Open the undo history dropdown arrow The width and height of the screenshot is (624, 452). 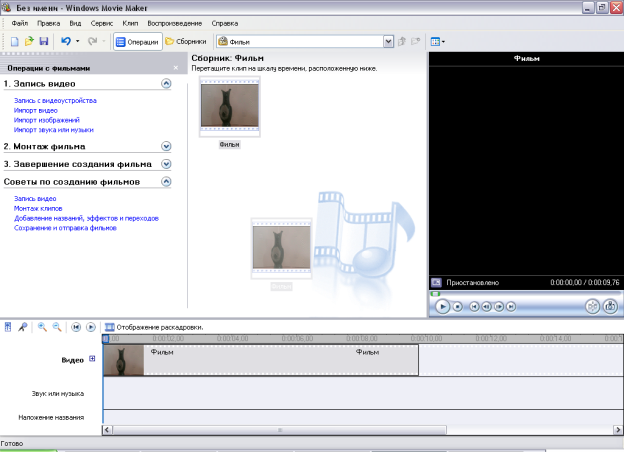click(78, 41)
